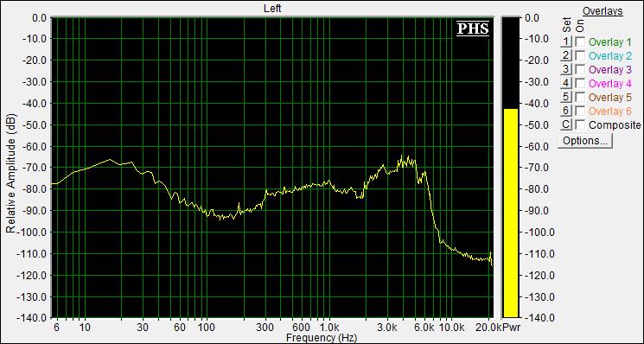This screenshot has height=344, width=644.
Task: Click the -140.0 label on left axis
Action: pos(32,318)
